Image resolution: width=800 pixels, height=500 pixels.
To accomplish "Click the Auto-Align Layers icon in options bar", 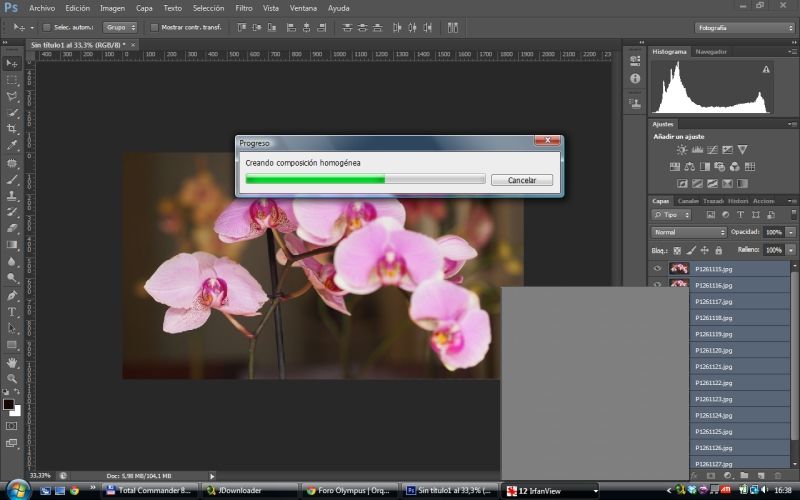I will (x=453, y=28).
